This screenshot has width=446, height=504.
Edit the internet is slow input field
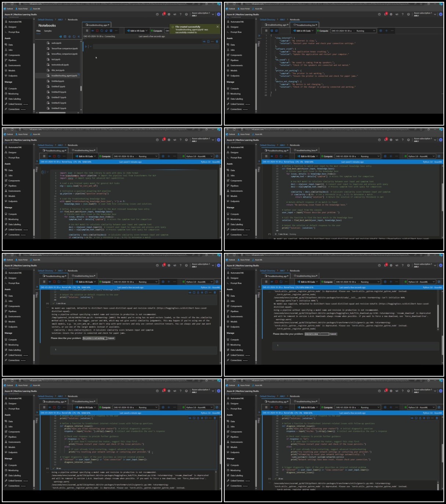pyautogui.click(x=316, y=334)
